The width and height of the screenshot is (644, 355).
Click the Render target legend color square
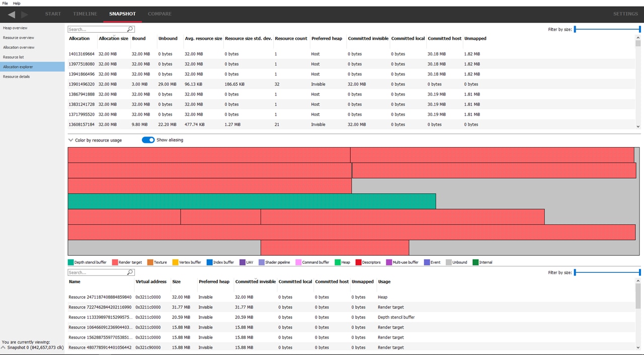coord(115,262)
